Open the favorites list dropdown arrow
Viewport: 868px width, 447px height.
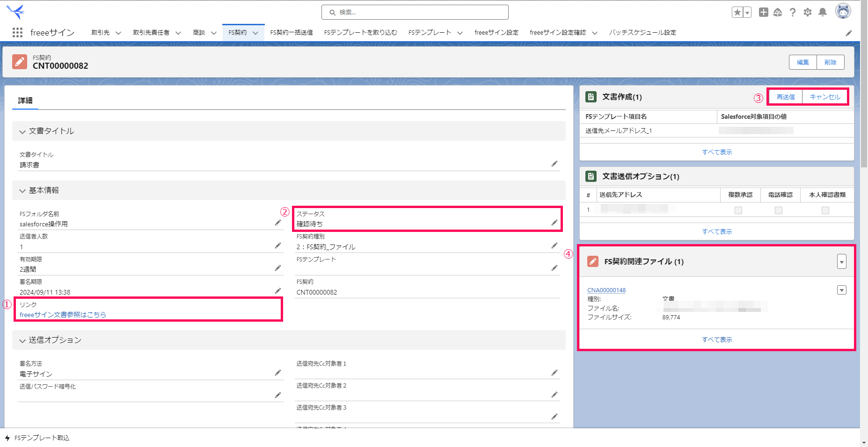click(747, 13)
